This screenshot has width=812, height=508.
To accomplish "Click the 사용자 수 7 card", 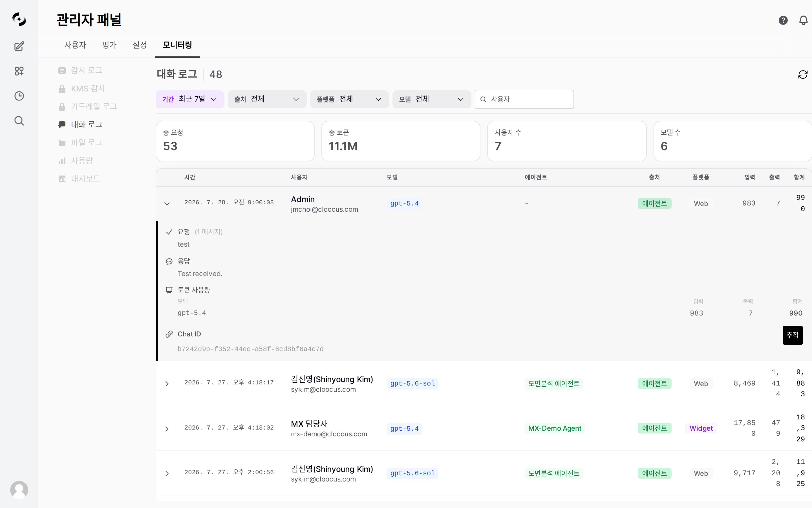I will pos(567,141).
